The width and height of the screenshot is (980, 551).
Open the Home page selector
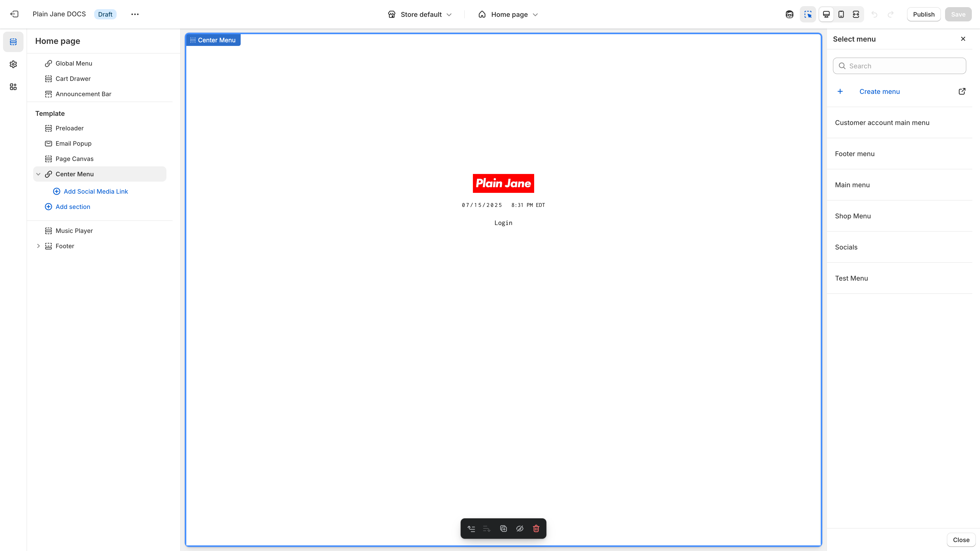click(x=508, y=14)
